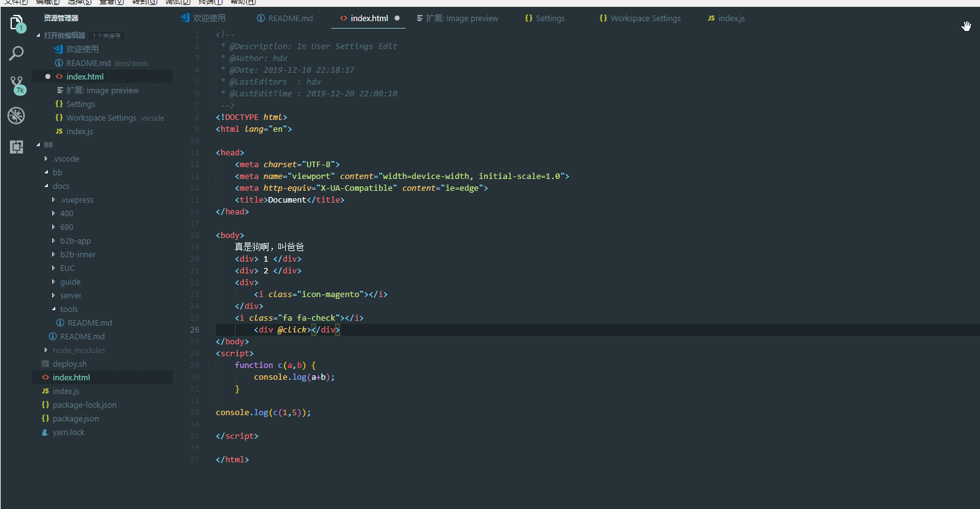This screenshot has height=509, width=980.
Task: Click the Document title text in code
Action: tap(287, 199)
